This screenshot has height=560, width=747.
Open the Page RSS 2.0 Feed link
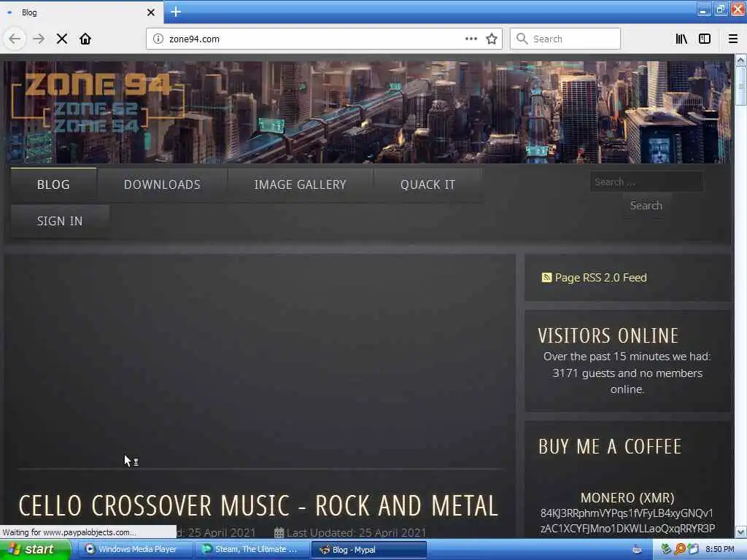tap(600, 278)
